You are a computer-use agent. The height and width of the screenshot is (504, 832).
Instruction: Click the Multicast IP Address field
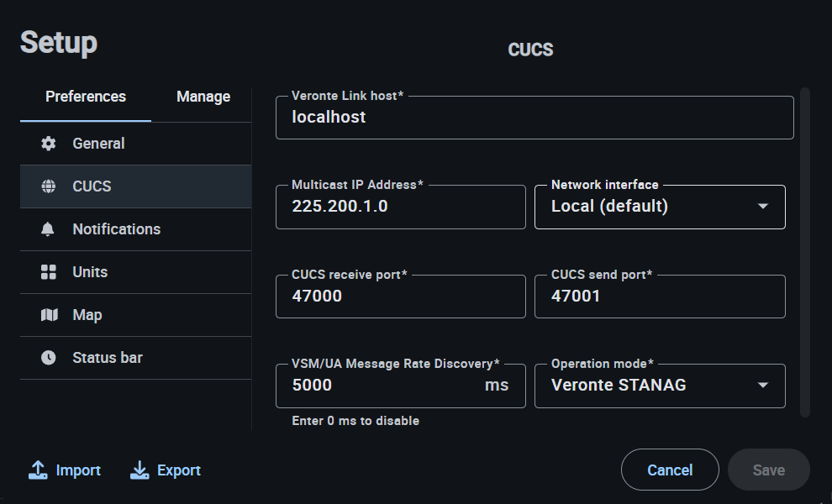[401, 207]
